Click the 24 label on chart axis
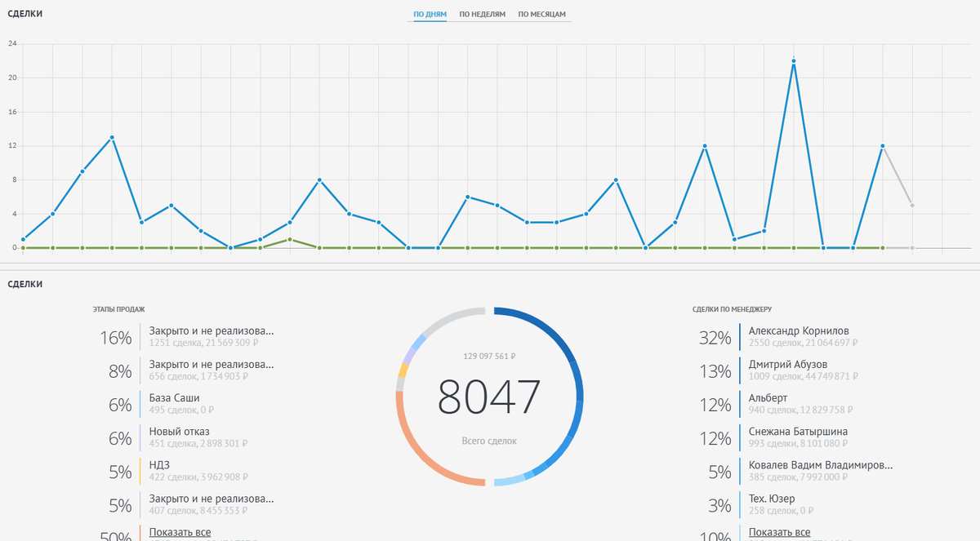The image size is (980, 541). click(x=12, y=43)
